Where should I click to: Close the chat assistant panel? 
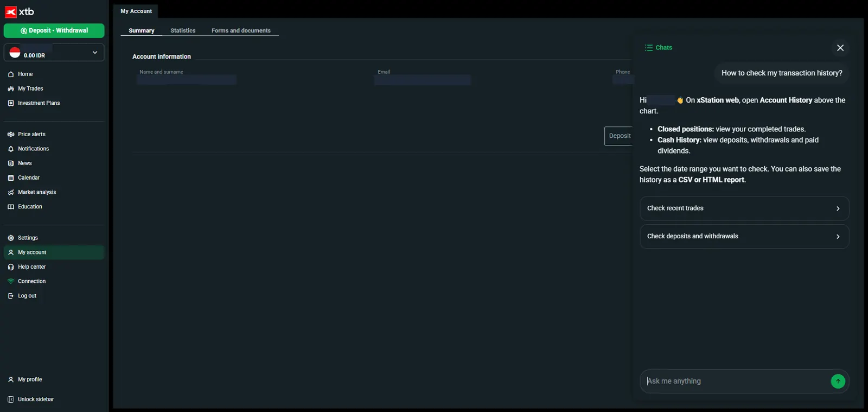[x=840, y=48]
